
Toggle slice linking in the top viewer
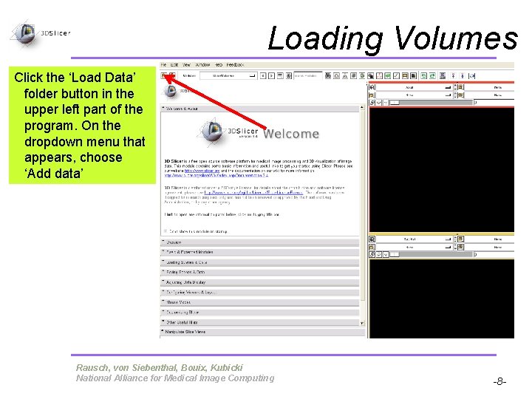(372, 102)
